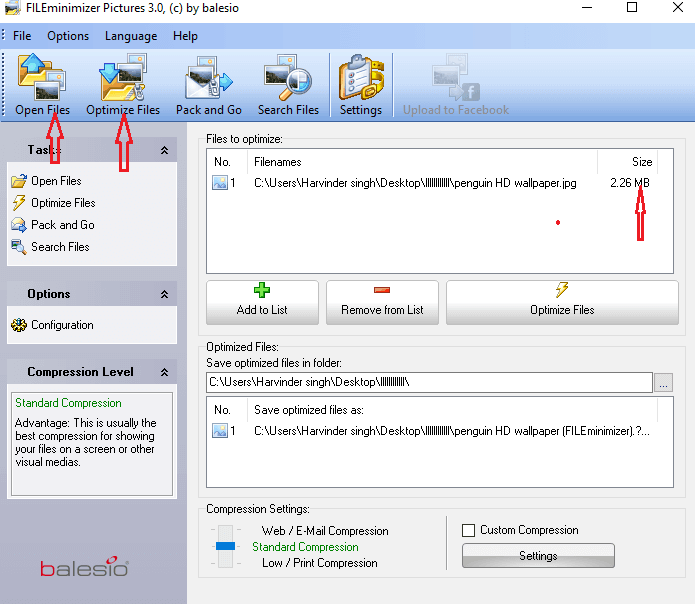The image size is (695, 604).
Task: Maximize the FILEminimizer window
Action: (632, 7)
